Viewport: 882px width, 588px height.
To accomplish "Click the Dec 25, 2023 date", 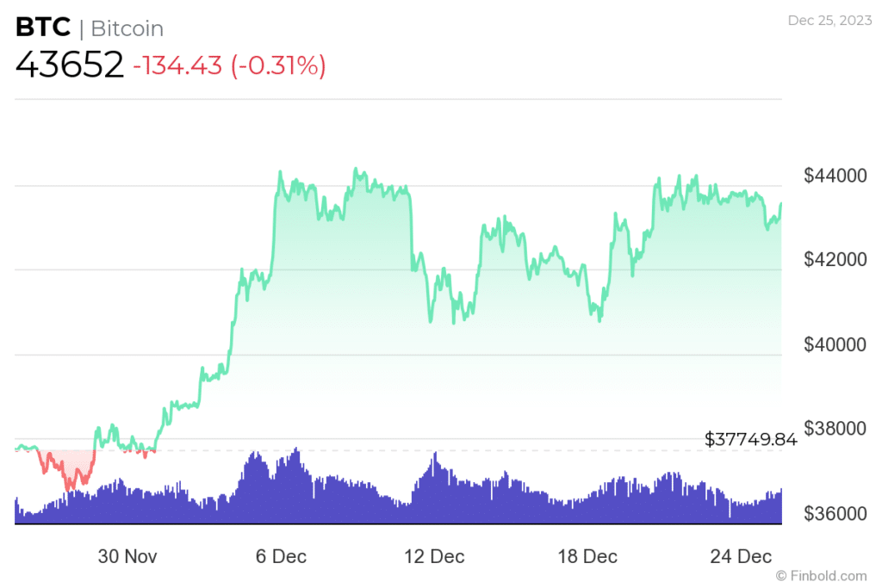I will (x=827, y=21).
